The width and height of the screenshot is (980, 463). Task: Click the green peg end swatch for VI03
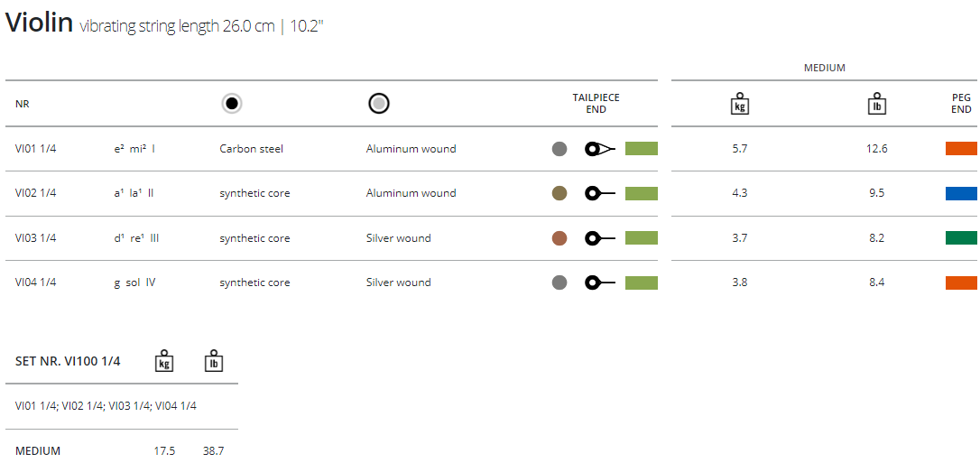pos(961,238)
